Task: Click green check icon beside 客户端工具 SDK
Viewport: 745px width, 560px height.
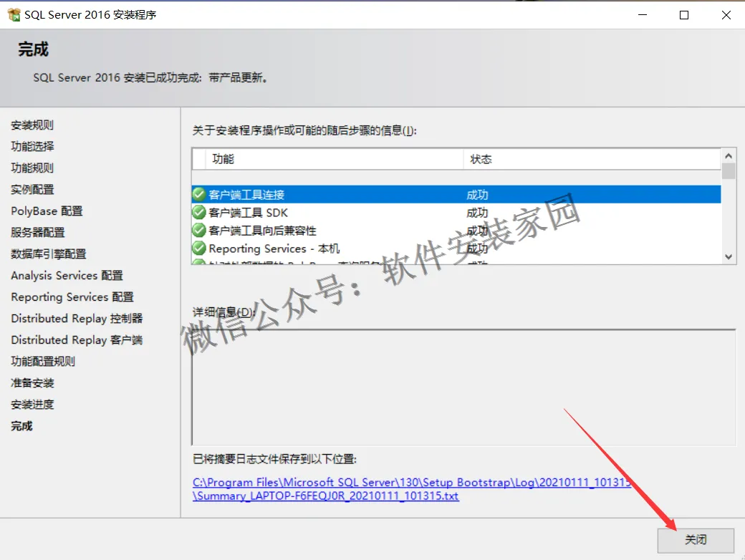Action: tap(199, 212)
